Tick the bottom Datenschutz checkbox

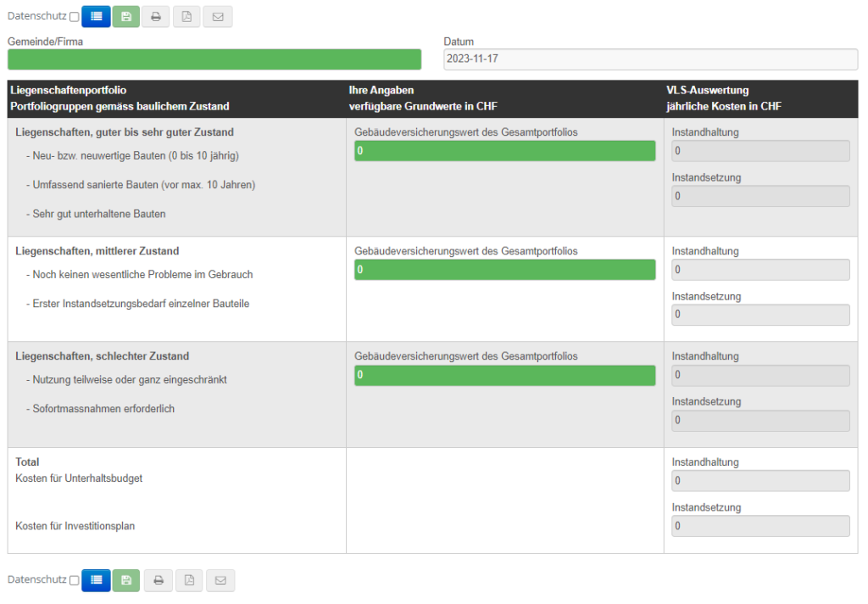point(75,580)
